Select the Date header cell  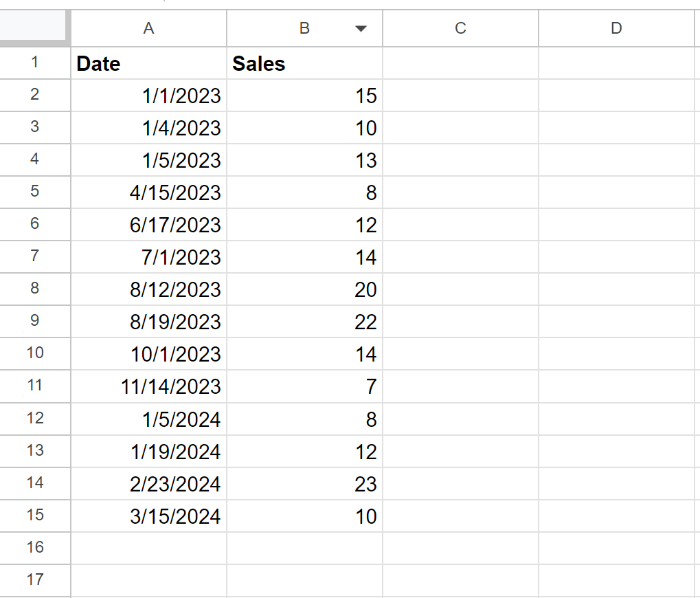[148, 63]
